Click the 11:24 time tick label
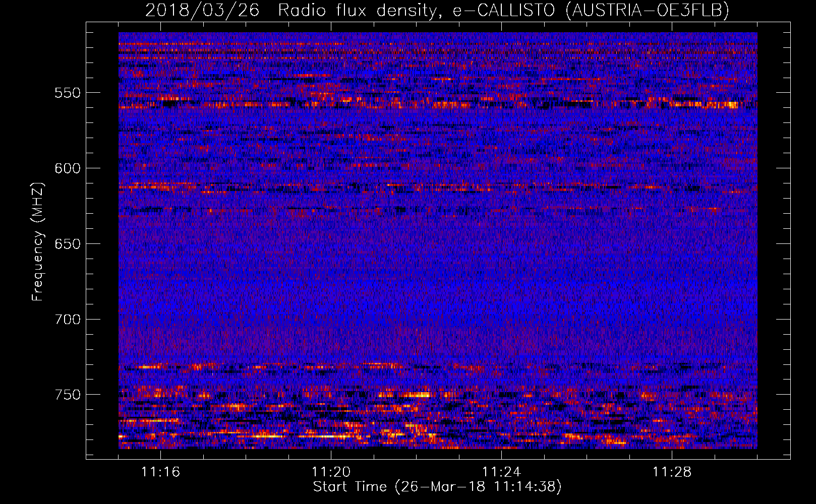816x504 pixels. (x=501, y=472)
